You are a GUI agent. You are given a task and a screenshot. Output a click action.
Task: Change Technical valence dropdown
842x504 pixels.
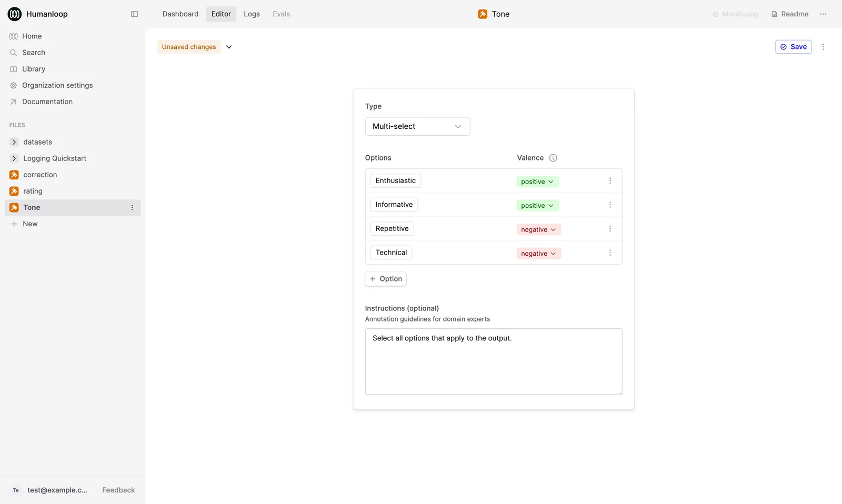538,254
